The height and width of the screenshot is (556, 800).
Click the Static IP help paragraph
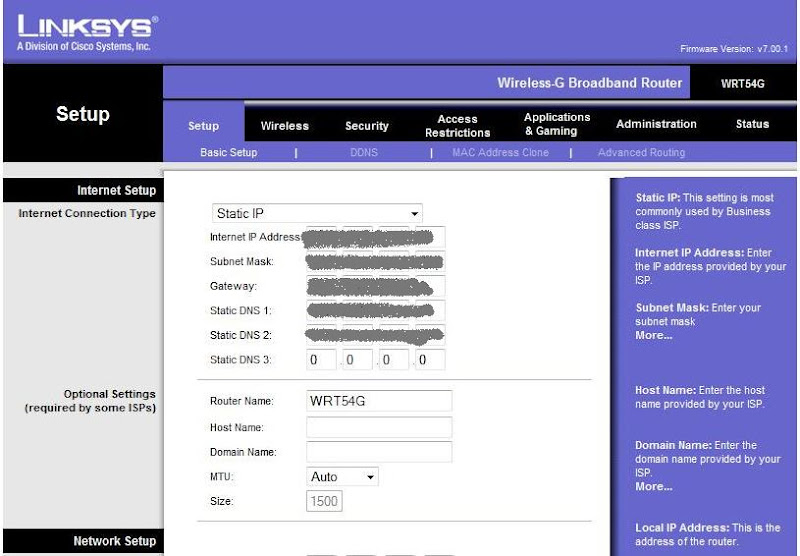click(704, 211)
